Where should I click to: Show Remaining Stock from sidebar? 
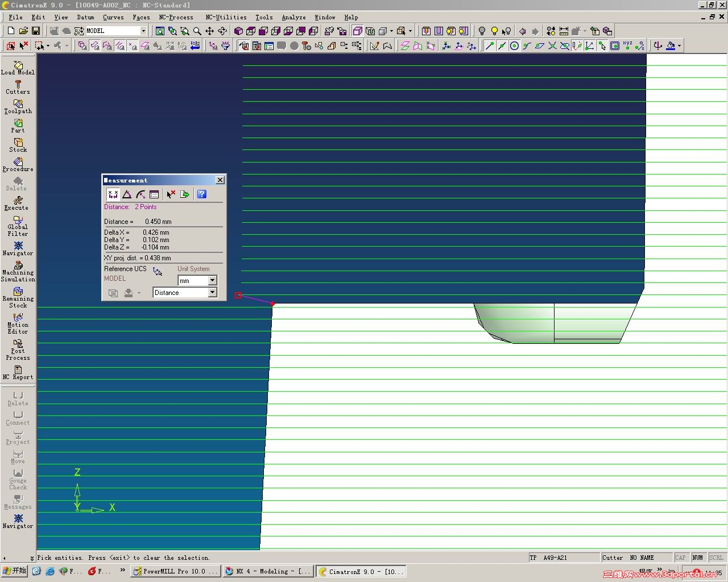(x=18, y=298)
